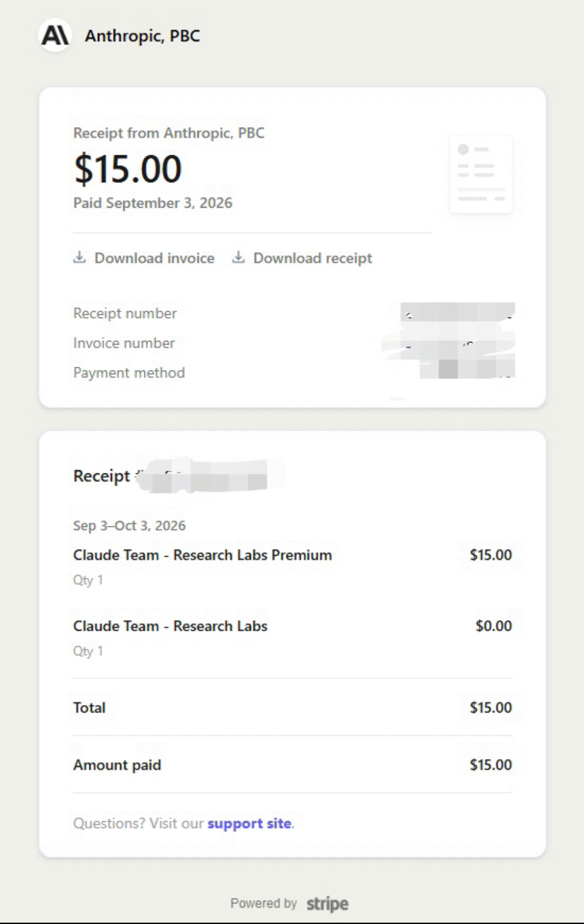Click the Anthropic, PBC header name
The width and height of the screenshot is (584, 924).
pyautogui.click(x=143, y=36)
